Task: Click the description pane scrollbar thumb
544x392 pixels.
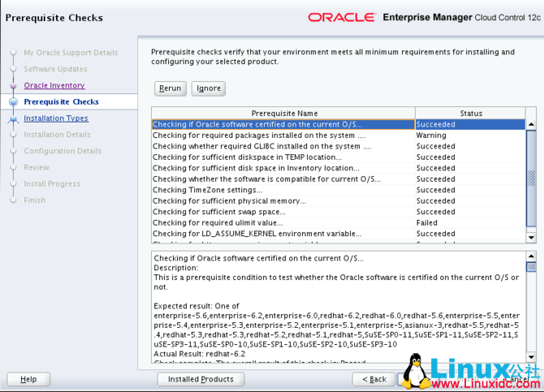Action: (531, 267)
